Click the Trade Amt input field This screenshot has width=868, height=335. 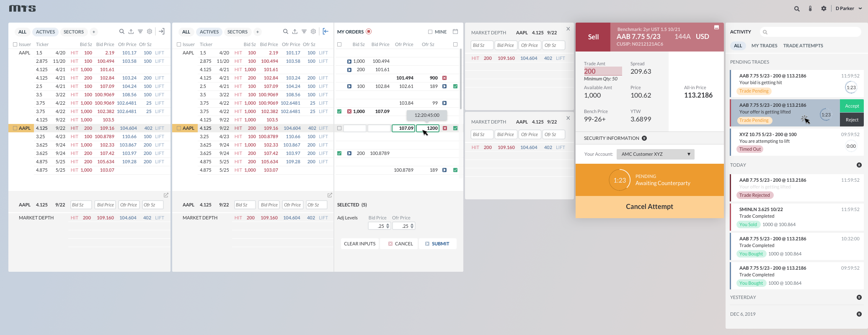click(x=603, y=71)
